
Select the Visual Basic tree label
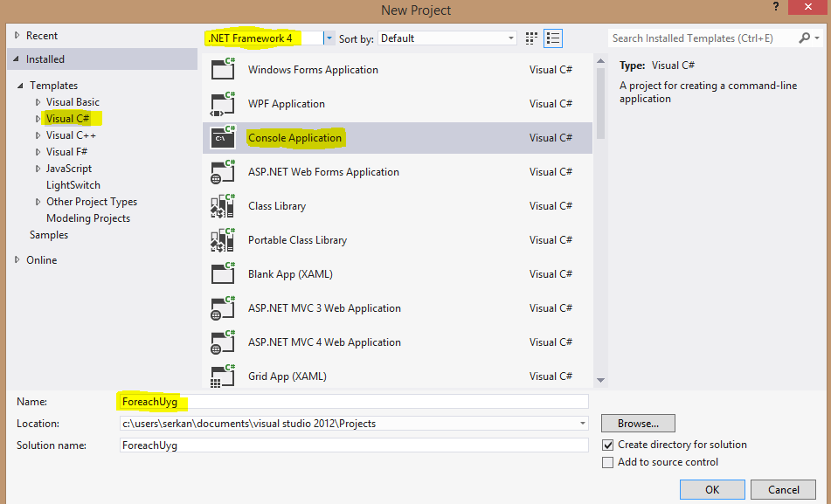point(73,101)
